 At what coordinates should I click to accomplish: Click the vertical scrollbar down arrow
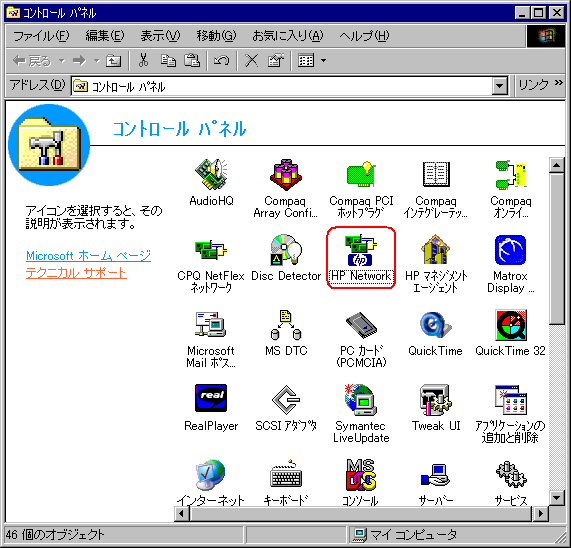click(557, 497)
